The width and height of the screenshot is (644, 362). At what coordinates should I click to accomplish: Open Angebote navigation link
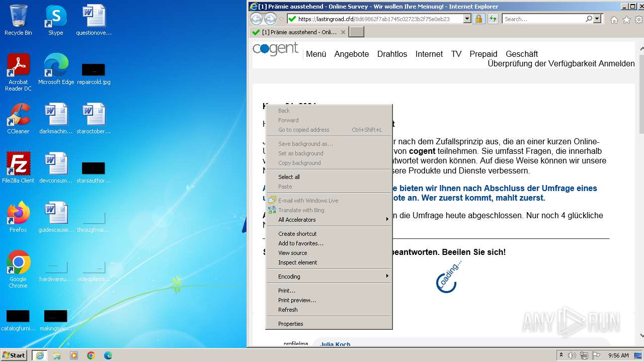pos(352,54)
